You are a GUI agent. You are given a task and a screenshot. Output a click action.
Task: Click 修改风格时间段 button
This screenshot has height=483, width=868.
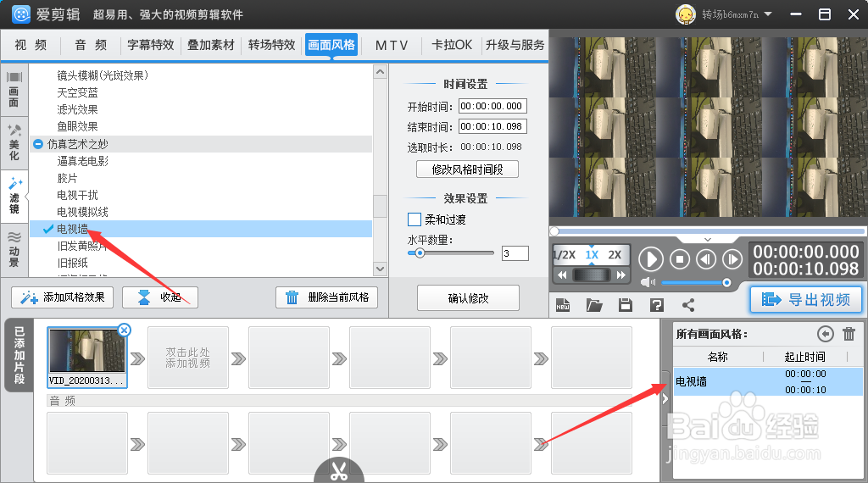[x=467, y=169]
